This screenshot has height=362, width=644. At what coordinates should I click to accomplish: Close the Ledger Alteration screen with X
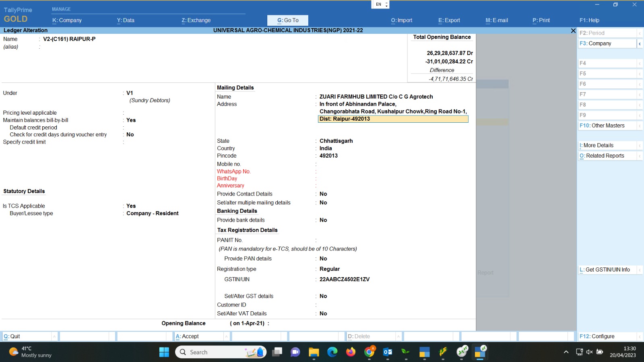pos(573,31)
